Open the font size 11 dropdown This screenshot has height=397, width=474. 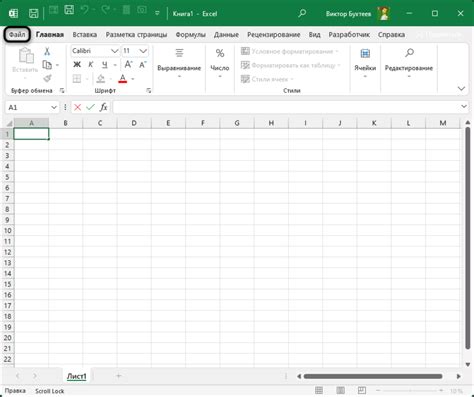click(143, 51)
